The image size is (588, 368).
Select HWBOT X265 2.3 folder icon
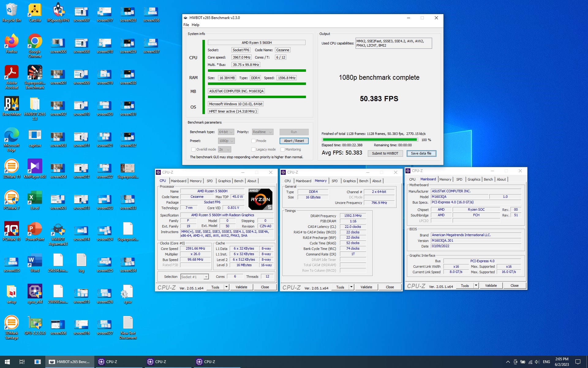(35, 109)
